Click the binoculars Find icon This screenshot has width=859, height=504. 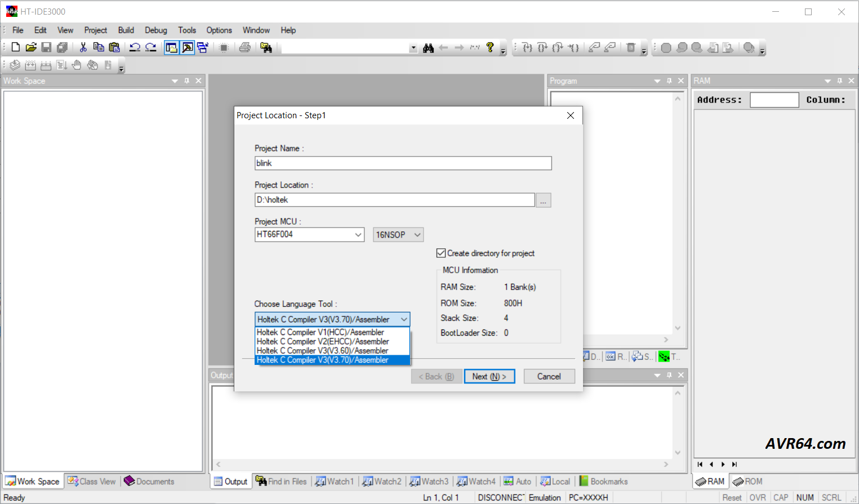coord(428,48)
